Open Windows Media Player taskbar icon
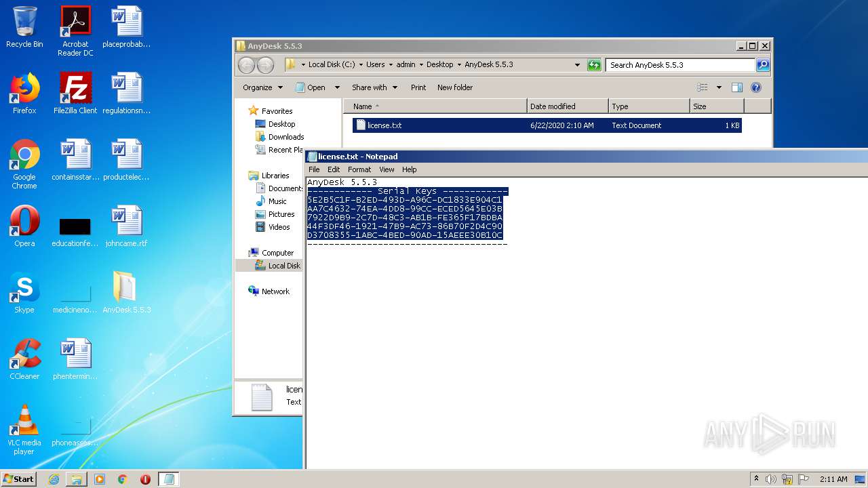Viewport: 868px width, 488px height. point(100,479)
